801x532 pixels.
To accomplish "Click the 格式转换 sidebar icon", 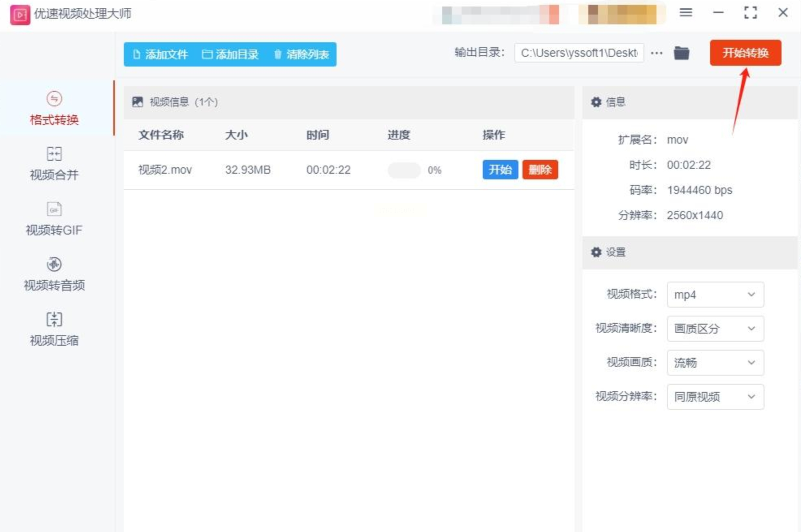I will 54,99.
